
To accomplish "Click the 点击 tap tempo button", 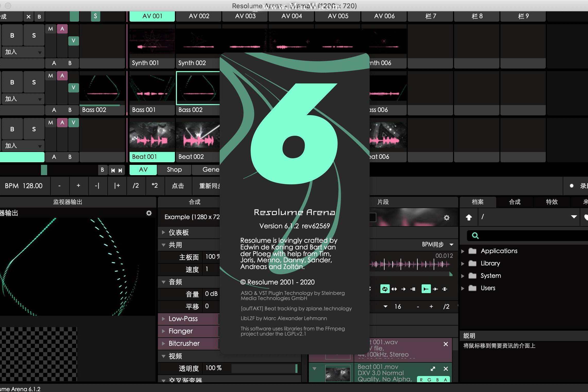I will tap(178, 186).
